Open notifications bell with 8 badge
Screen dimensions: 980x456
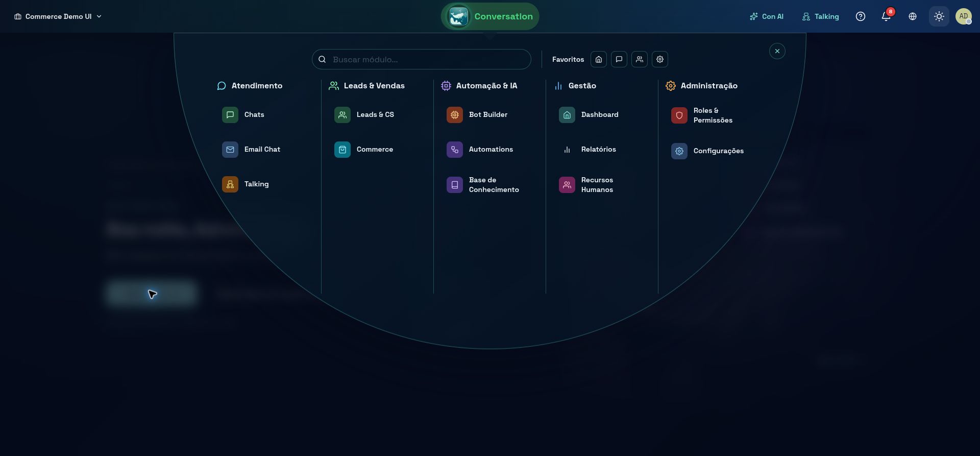tap(886, 16)
